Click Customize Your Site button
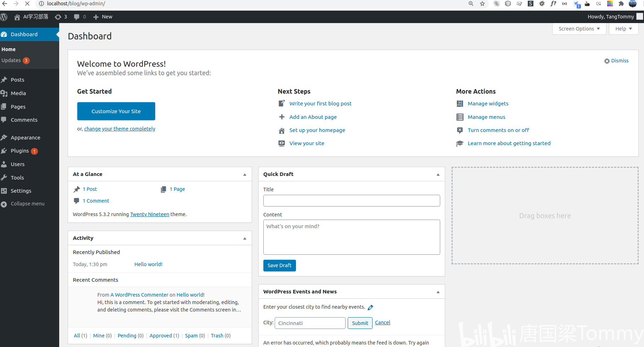 [116, 111]
